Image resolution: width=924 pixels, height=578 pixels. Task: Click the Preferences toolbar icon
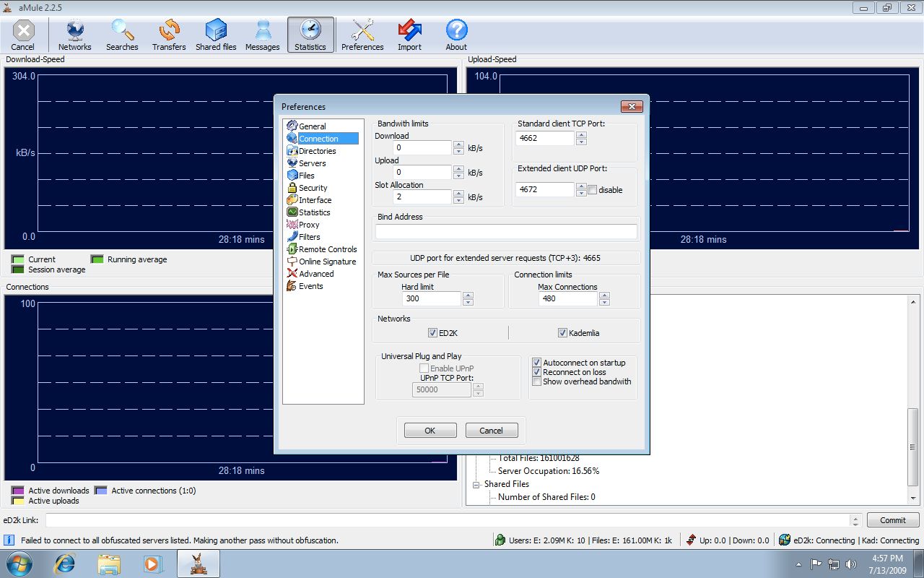362,35
